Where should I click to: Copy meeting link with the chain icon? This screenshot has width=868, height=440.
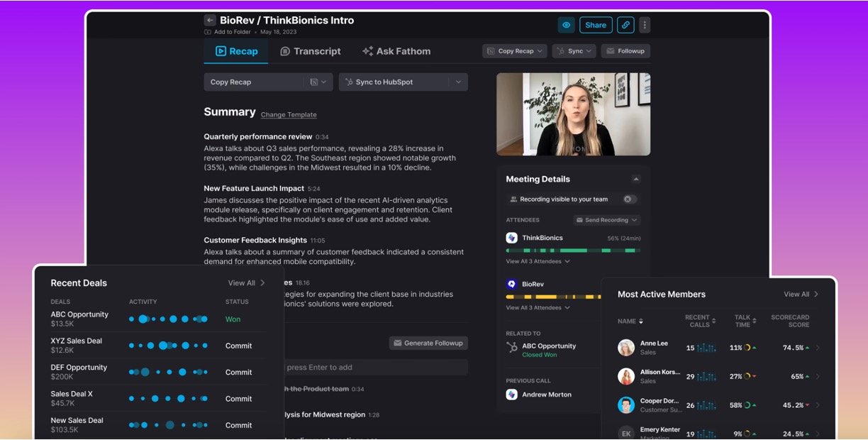(x=625, y=25)
